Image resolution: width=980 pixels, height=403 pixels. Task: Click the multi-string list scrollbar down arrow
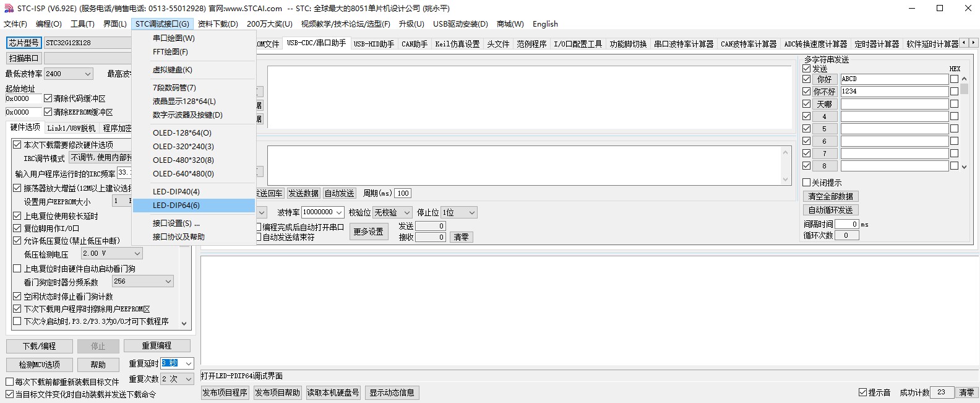tap(964, 167)
